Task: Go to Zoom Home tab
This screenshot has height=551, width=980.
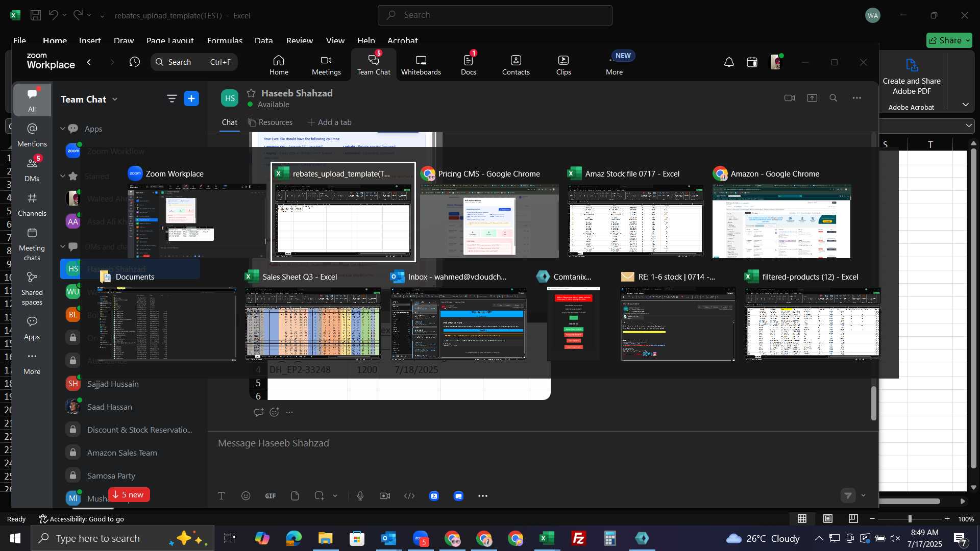Action: 279,65
